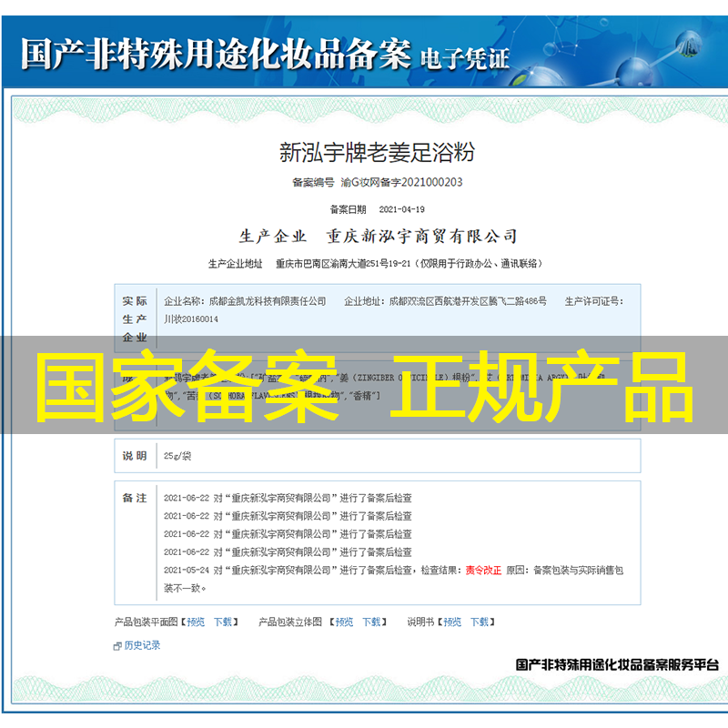Click the license number 川妆20160014
Image resolution: width=728 pixels, height=728 pixels.
point(191,319)
